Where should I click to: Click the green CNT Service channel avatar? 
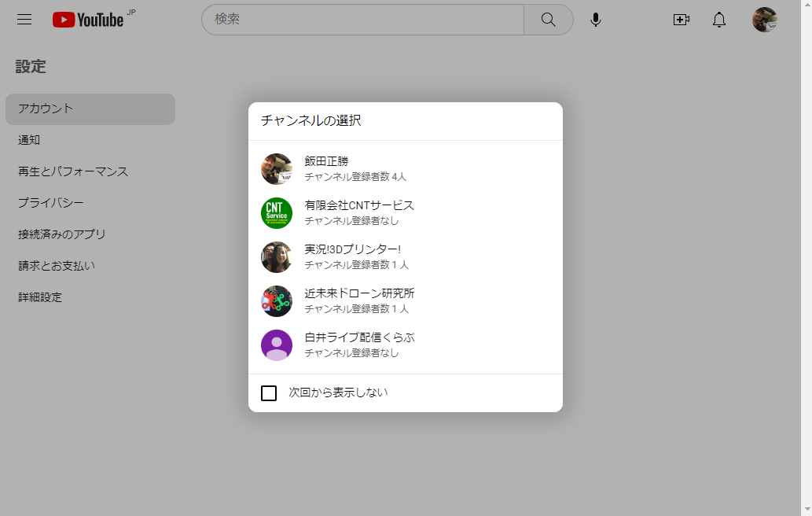[277, 213]
